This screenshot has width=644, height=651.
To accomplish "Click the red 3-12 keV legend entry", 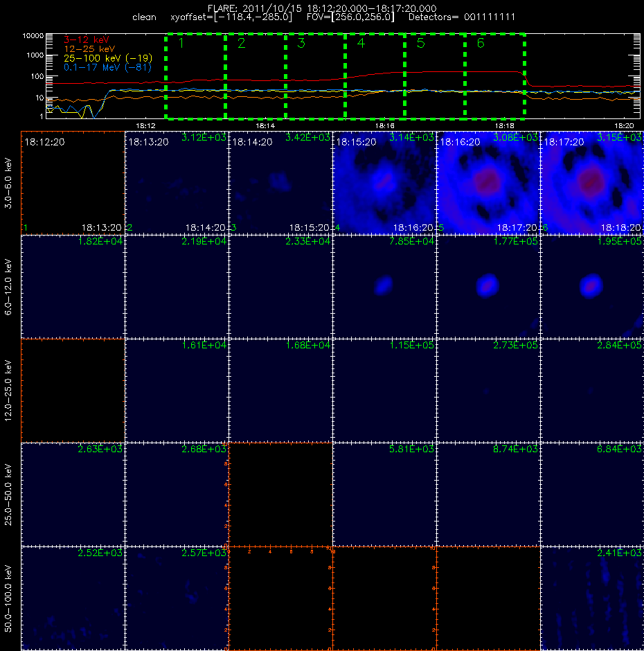I will (87, 40).
